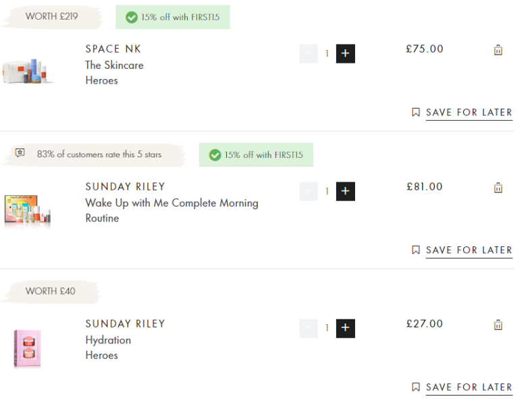
Task: Click bookmark icon for Wake Up with Me
Action: click(x=416, y=250)
